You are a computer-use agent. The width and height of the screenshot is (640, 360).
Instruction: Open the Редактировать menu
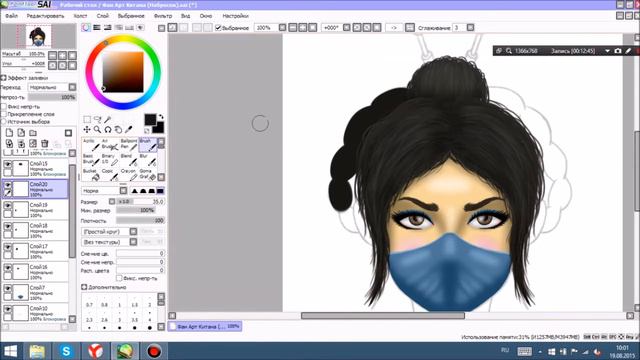pyautogui.click(x=45, y=16)
